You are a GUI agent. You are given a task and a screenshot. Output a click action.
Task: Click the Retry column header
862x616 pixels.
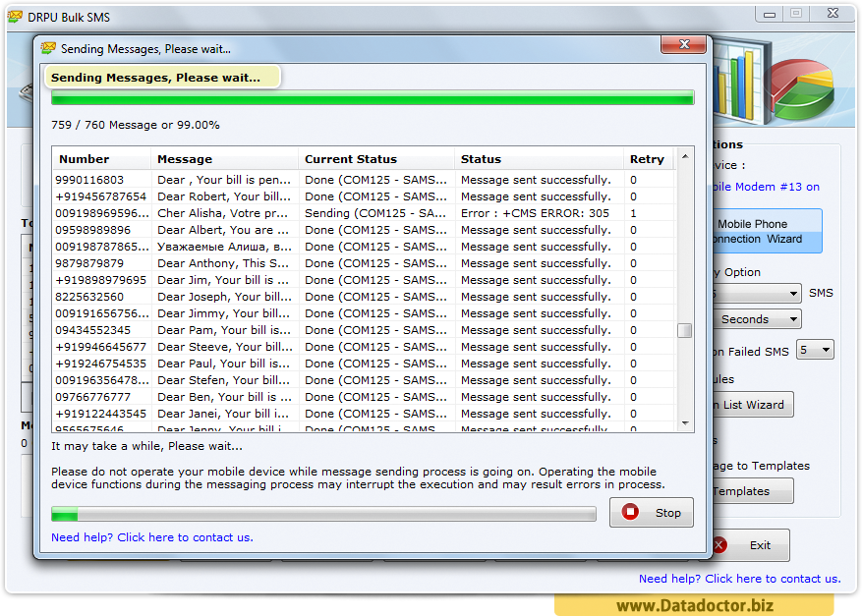tap(650, 159)
